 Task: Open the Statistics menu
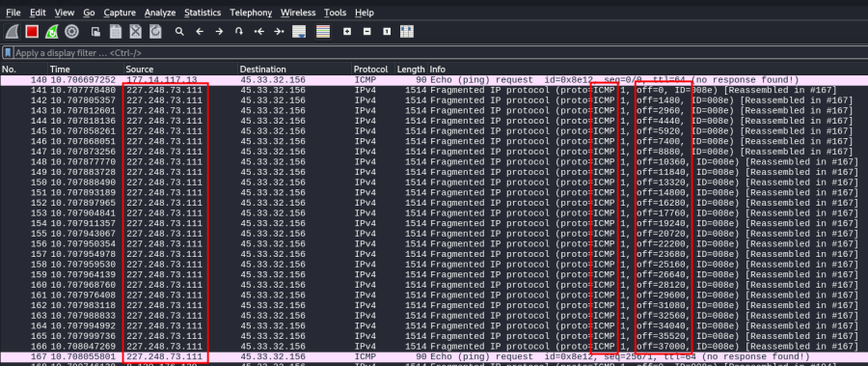point(203,13)
